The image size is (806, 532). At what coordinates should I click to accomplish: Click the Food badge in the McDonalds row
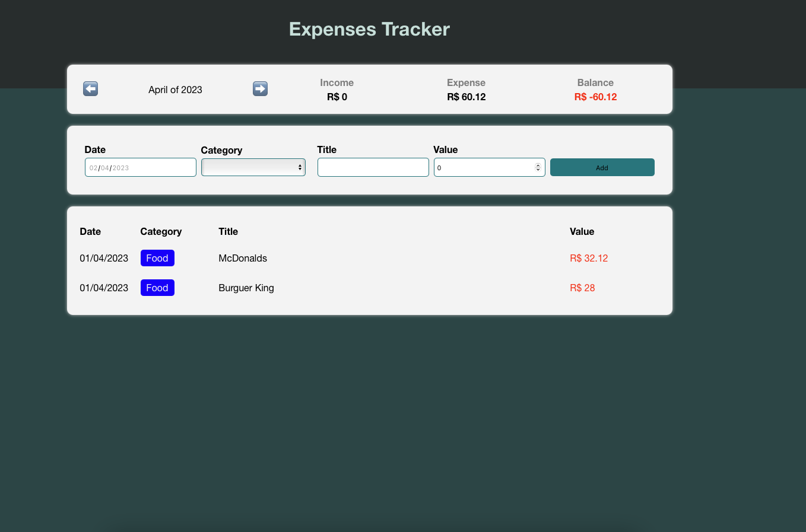pyautogui.click(x=157, y=258)
